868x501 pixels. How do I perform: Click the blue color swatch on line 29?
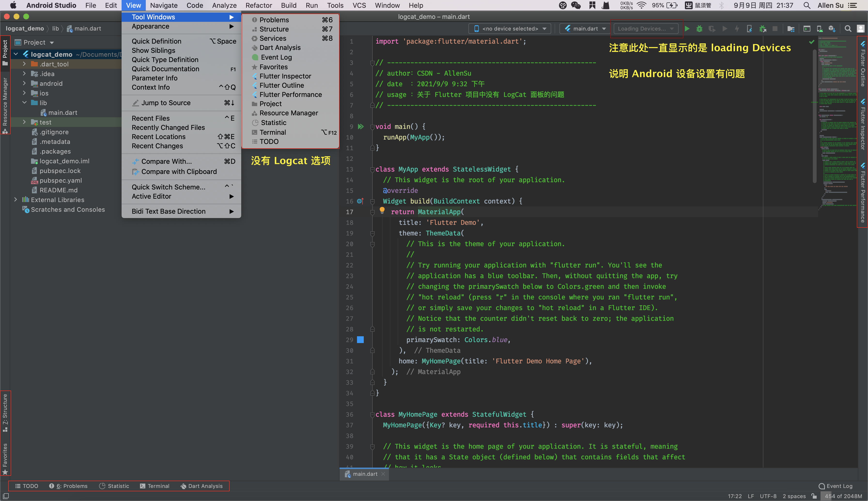[x=360, y=340]
